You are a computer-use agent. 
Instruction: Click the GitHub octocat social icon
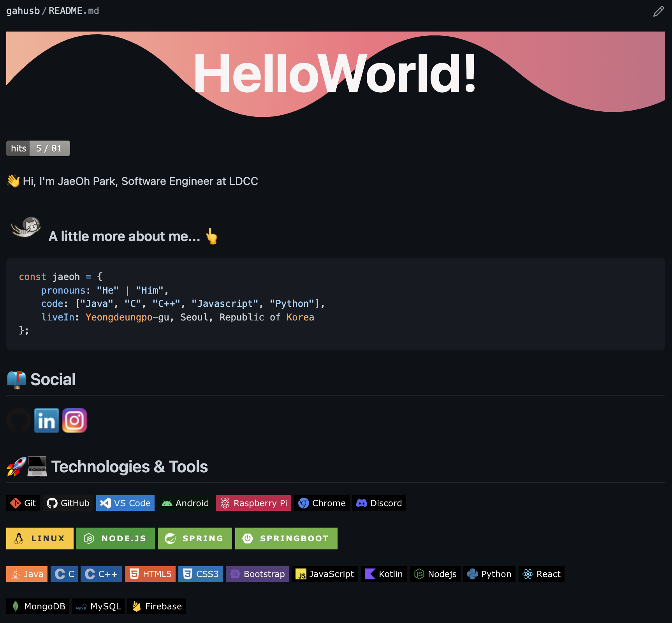(x=18, y=420)
